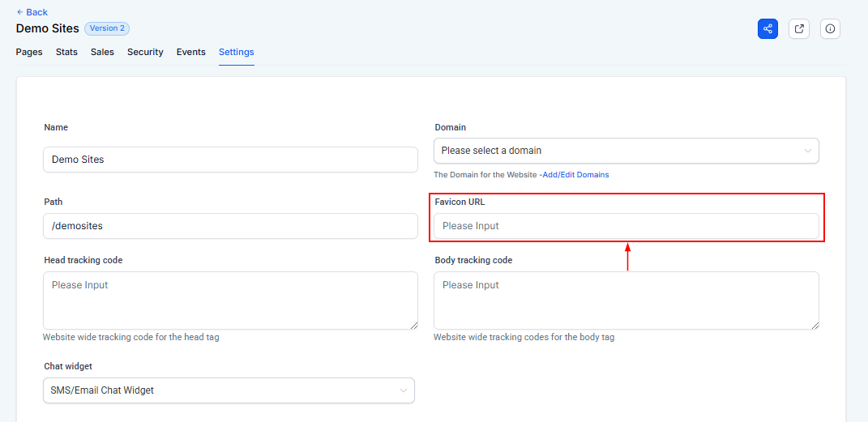Focus the Path input field
Viewport: 868px width, 422px height.
[230, 226]
